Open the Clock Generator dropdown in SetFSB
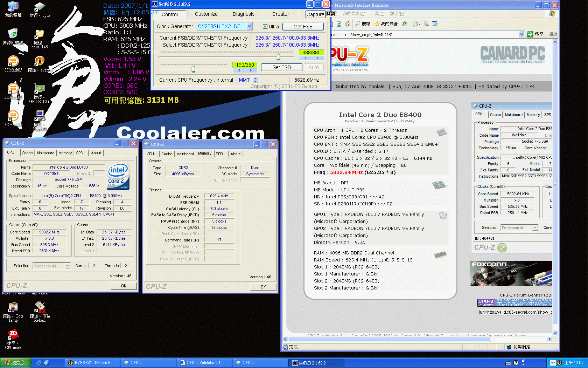The height and width of the screenshot is (368, 588). [x=249, y=26]
